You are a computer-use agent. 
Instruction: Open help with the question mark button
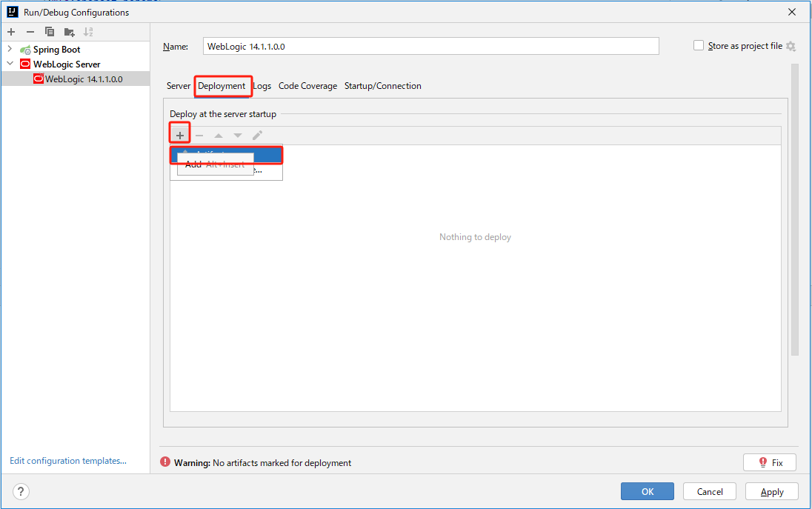coord(21,491)
